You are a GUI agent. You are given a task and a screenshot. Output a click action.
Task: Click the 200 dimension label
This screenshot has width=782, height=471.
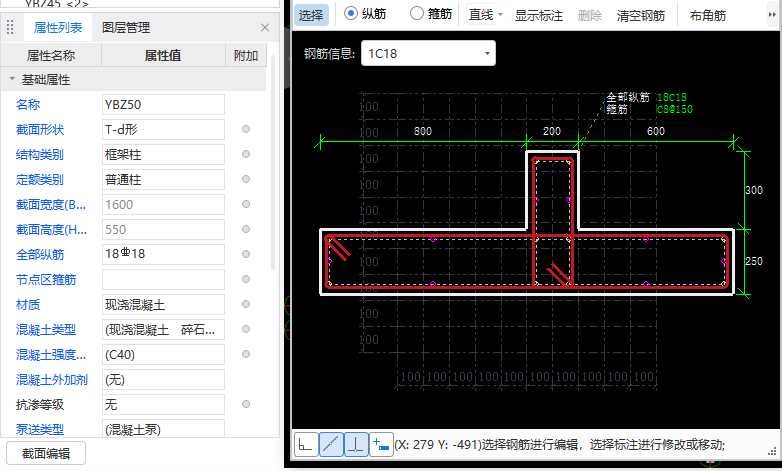(x=552, y=131)
